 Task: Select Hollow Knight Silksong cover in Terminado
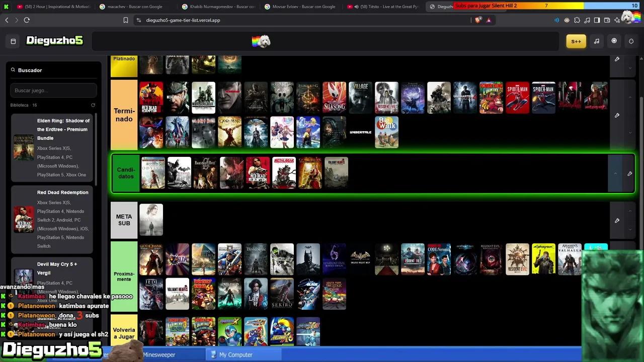point(335,98)
